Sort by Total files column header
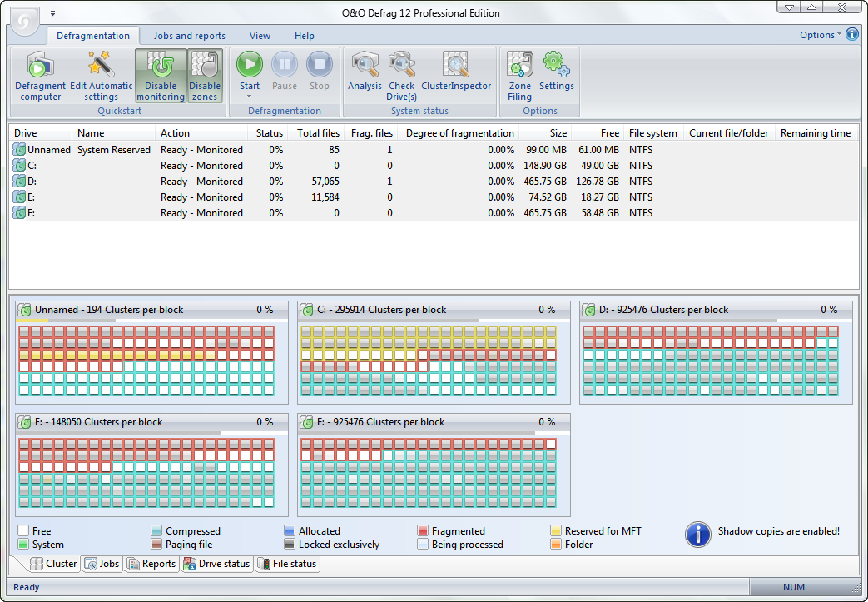The width and height of the screenshot is (868, 602). pos(315,133)
